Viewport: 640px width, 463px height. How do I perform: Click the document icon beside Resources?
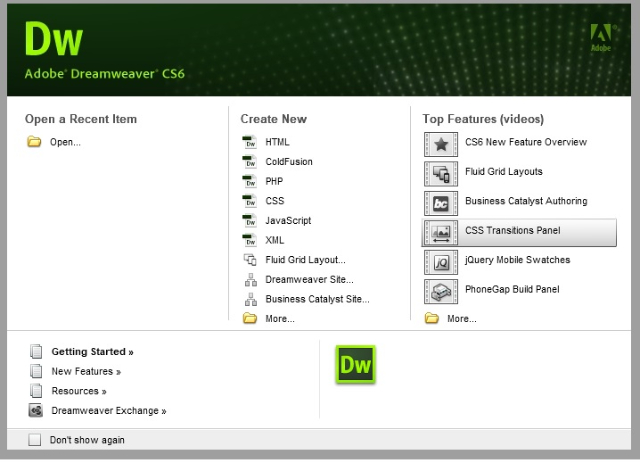[x=36, y=391]
